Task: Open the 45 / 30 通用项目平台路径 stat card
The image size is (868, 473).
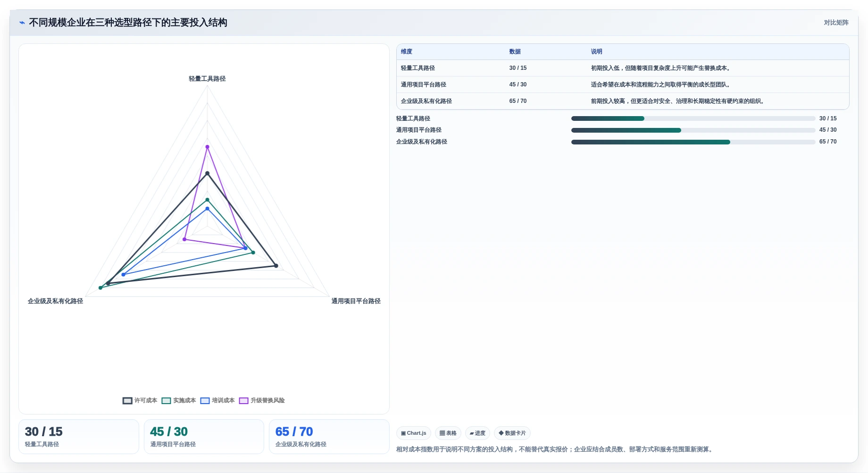Action: [x=204, y=437]
